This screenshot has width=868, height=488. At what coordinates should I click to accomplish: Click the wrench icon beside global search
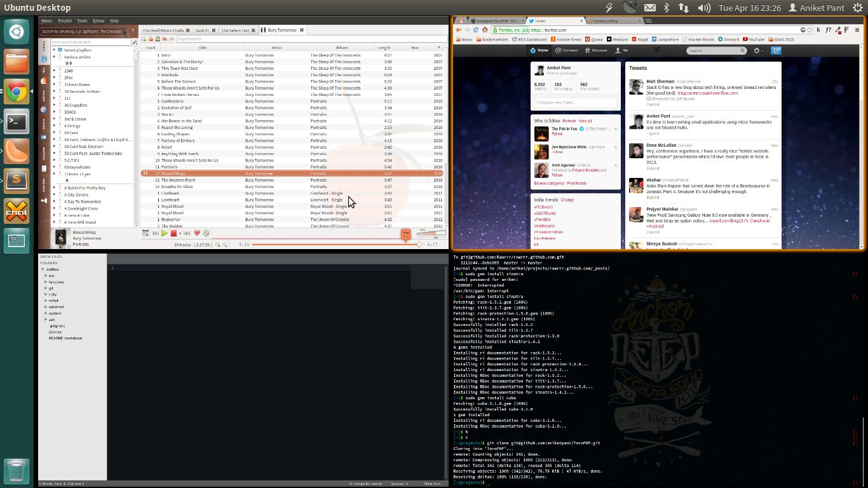[132, 30]
